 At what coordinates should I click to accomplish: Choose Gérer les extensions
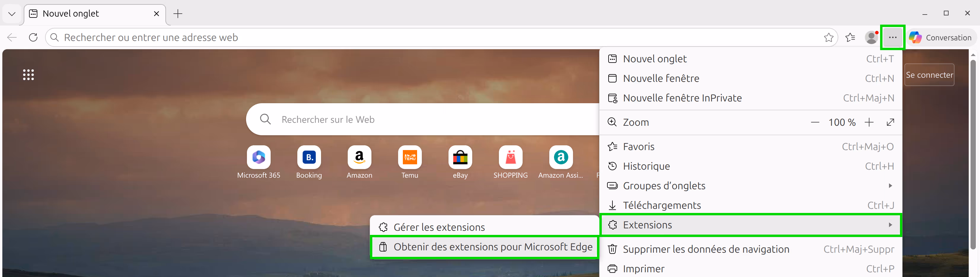(x=439, y=227)
